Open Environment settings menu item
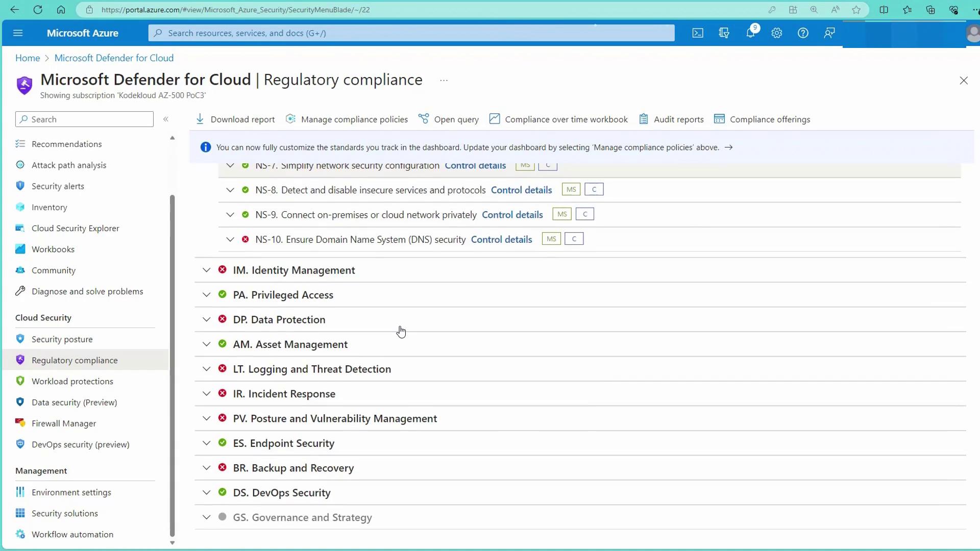980x551 pixels. pos(71,492)
